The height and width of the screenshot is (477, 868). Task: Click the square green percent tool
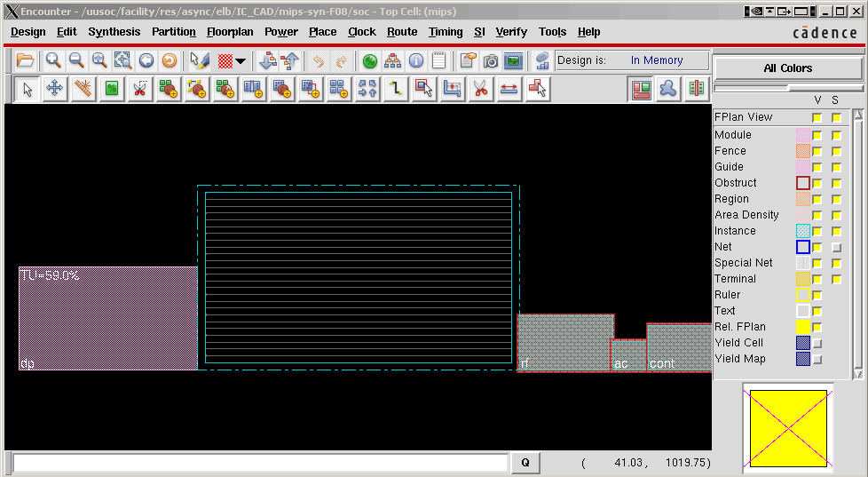tap(112, 89)
